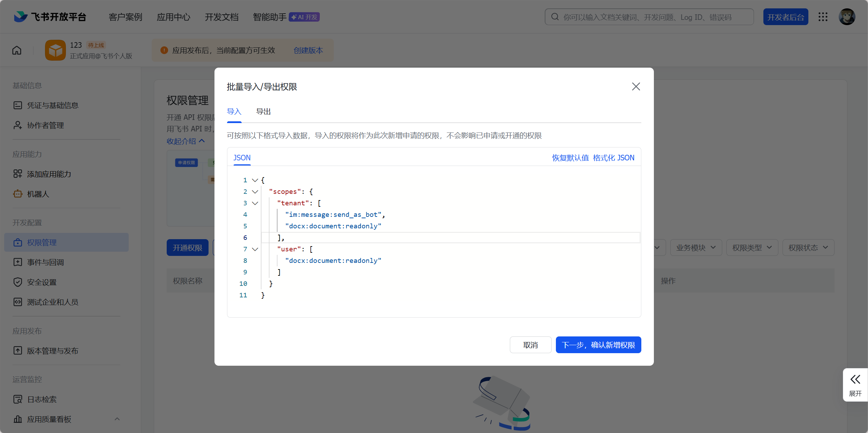Open the 权限状态 filter dropdown
868x433 pixels.
click(x=808, y=248)
